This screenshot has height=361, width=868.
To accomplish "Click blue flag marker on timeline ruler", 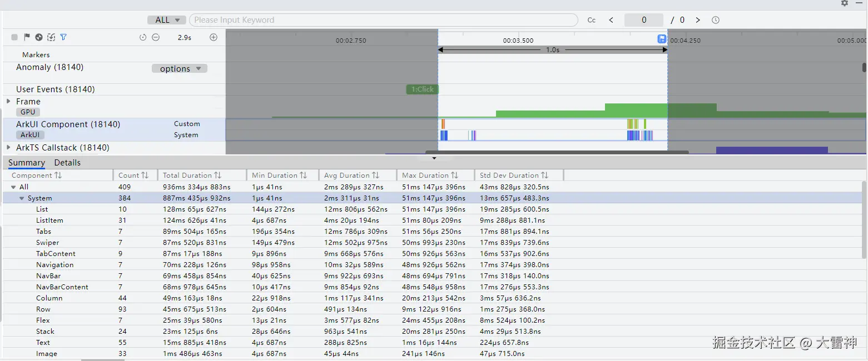I will pyautogui.click(x=662, y=39).
